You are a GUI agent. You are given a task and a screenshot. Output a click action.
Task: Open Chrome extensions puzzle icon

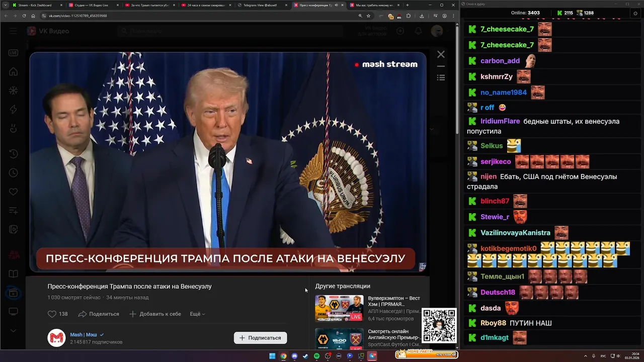[409, 16]
